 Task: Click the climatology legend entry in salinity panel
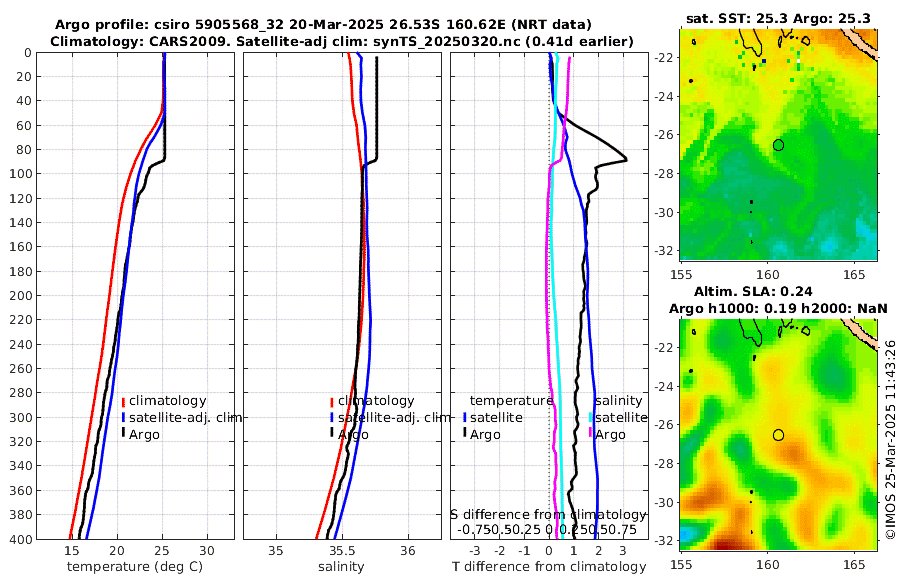372,401
